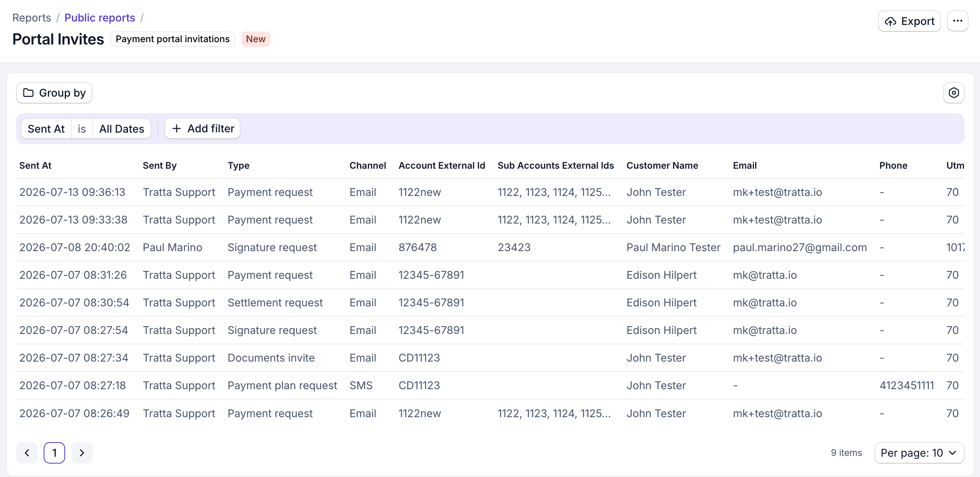Screen dimensions: 980x477
Task: Click the Sent At filter field chip
Action: (x=46, y=129)
